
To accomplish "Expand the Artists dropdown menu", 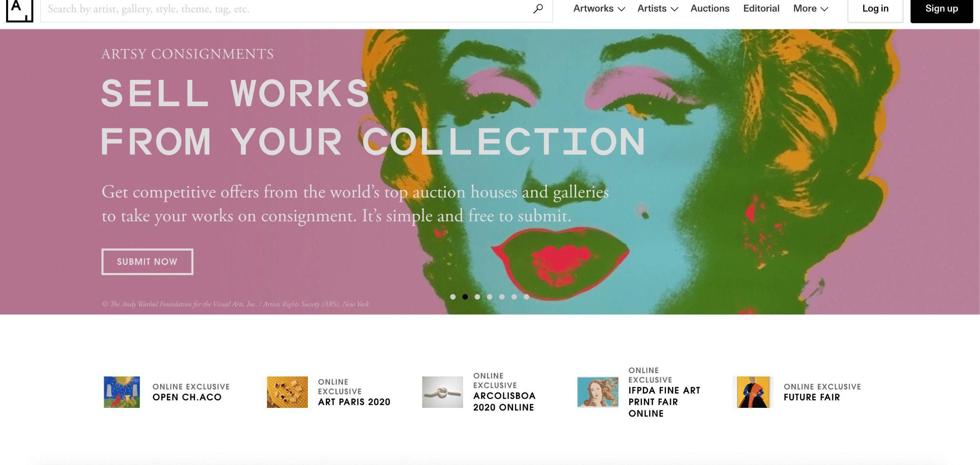I will tap(657, 9).
